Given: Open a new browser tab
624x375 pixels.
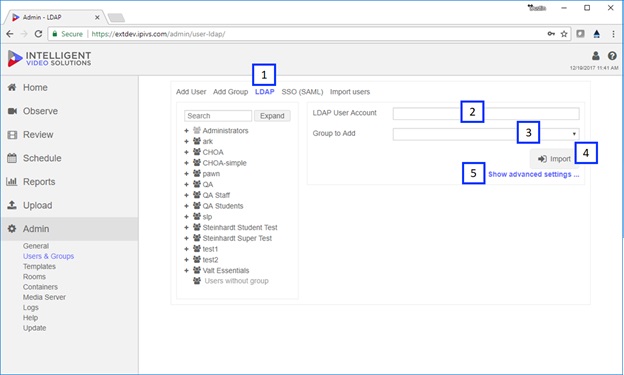Looking at the screenshot, I should click(116, 18).
